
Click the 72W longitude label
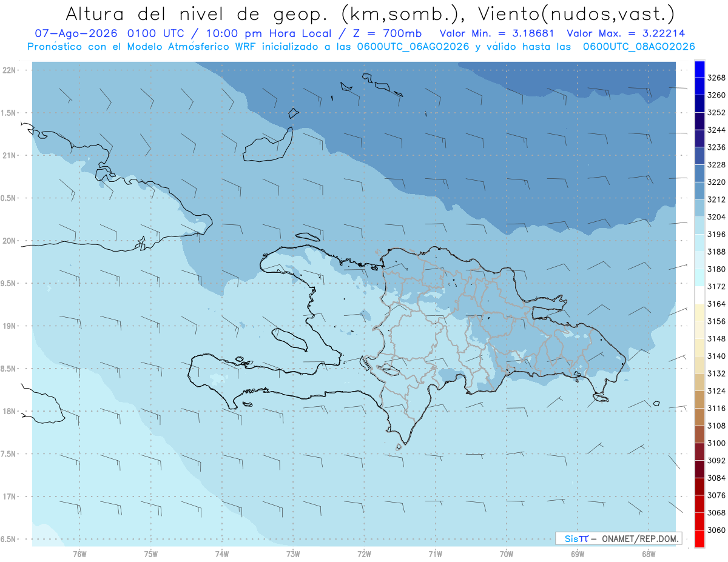tap(365, 554)
